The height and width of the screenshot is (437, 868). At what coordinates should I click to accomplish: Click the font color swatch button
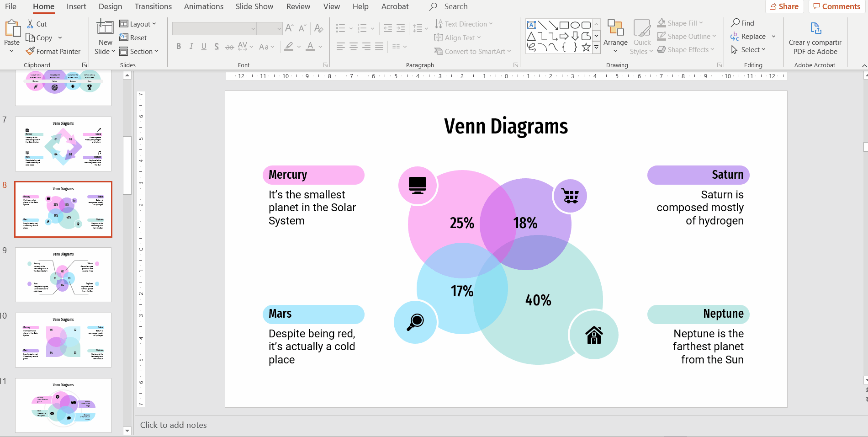[x=310, y=47]
